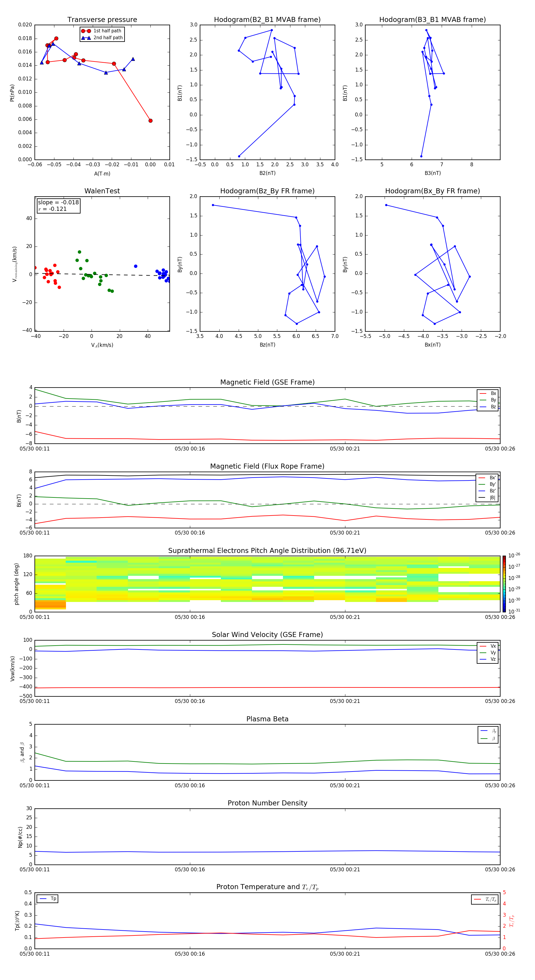Screen dimensions: 535x980
Task: Click the 'Hodogram(B3_B1 MVAB frame)' title
Action: [x=432, y=20]
